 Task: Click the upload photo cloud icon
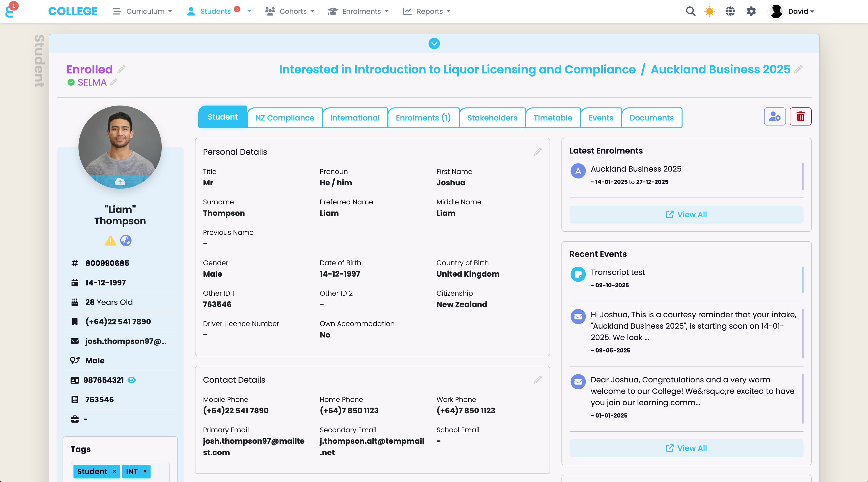point(120,182)
